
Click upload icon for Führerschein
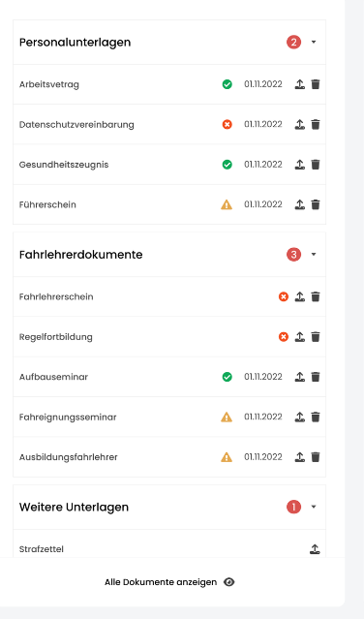[x=300, y=204]
